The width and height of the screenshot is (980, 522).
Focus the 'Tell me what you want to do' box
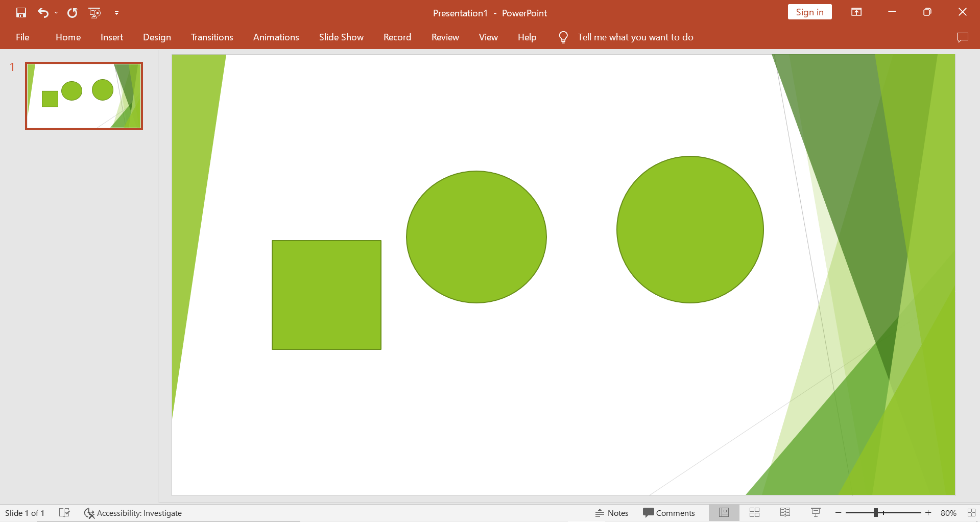(x=635, y=37)
